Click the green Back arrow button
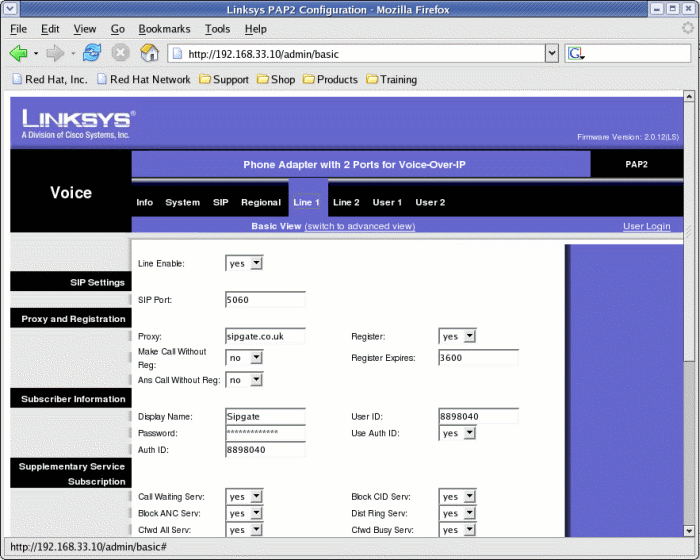700x560 pixels. 18,54
